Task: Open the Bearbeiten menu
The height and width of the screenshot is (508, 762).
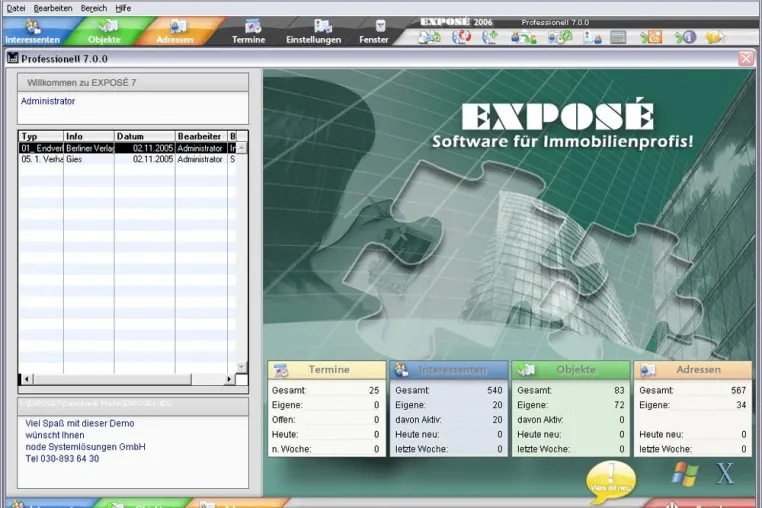Action: (52, 8)
